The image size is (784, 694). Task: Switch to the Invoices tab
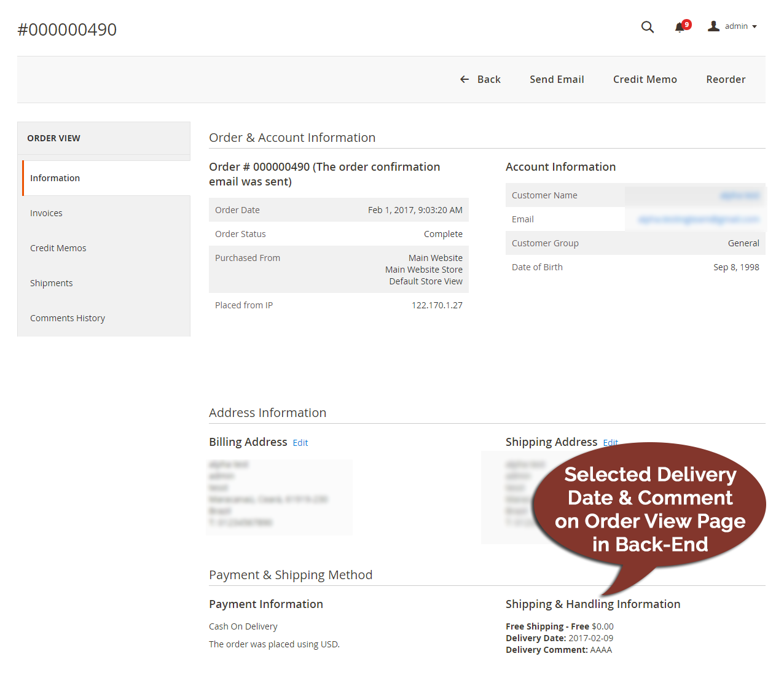tap(46, 212)
